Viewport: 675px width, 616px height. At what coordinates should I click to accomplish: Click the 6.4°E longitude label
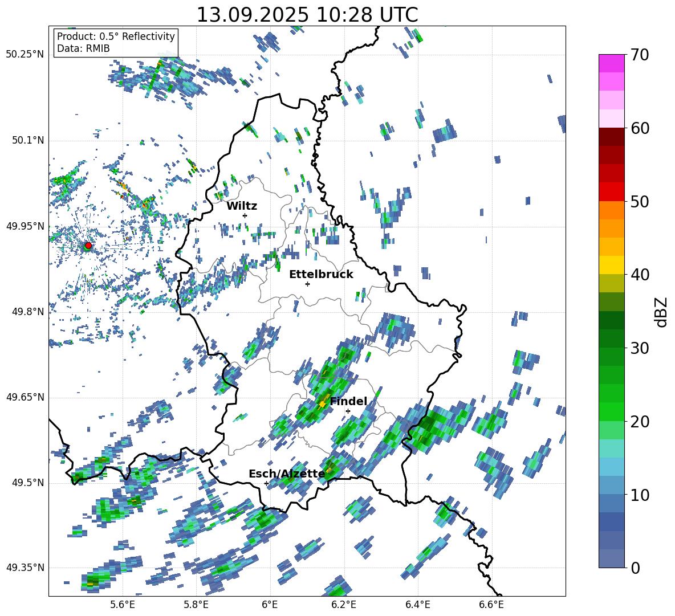[417, 605]
